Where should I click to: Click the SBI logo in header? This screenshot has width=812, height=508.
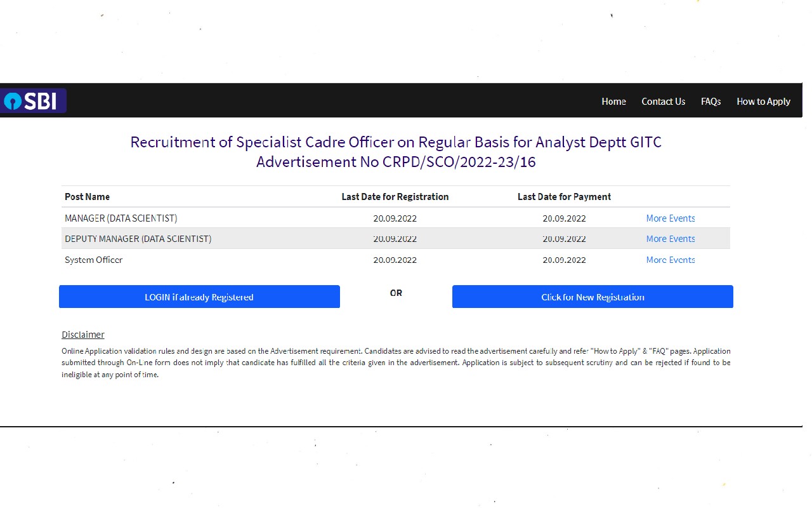click(x=34, y=101)
